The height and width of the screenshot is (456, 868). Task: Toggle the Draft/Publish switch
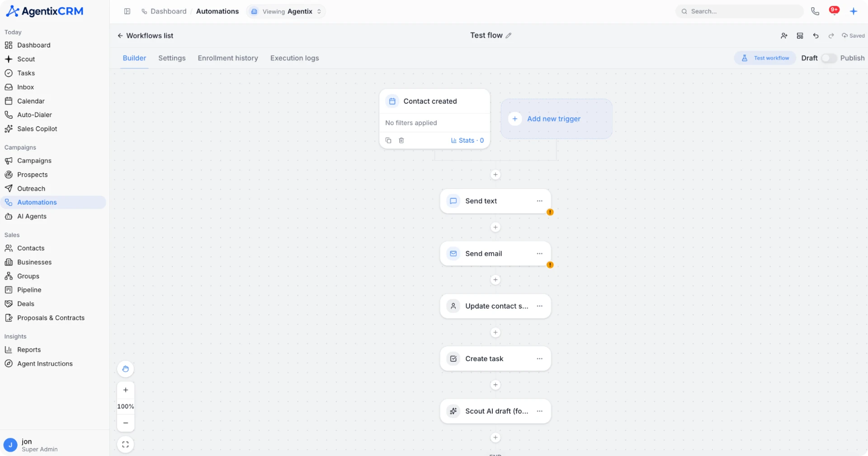click(829, 58)
